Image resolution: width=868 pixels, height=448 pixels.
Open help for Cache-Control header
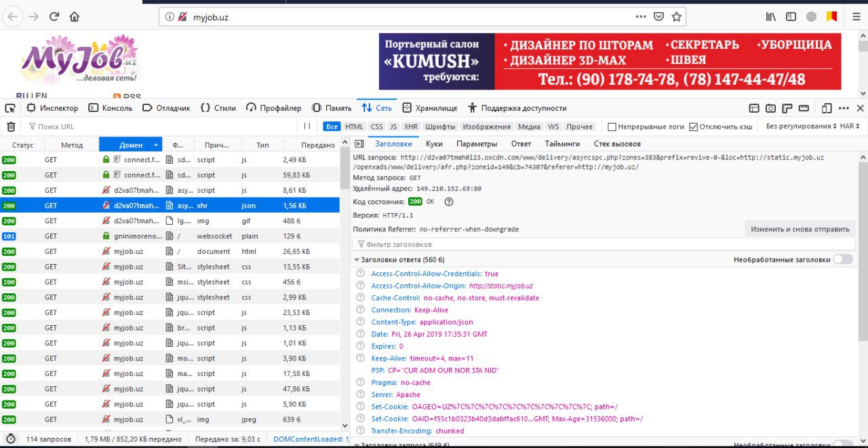point(361,298)
